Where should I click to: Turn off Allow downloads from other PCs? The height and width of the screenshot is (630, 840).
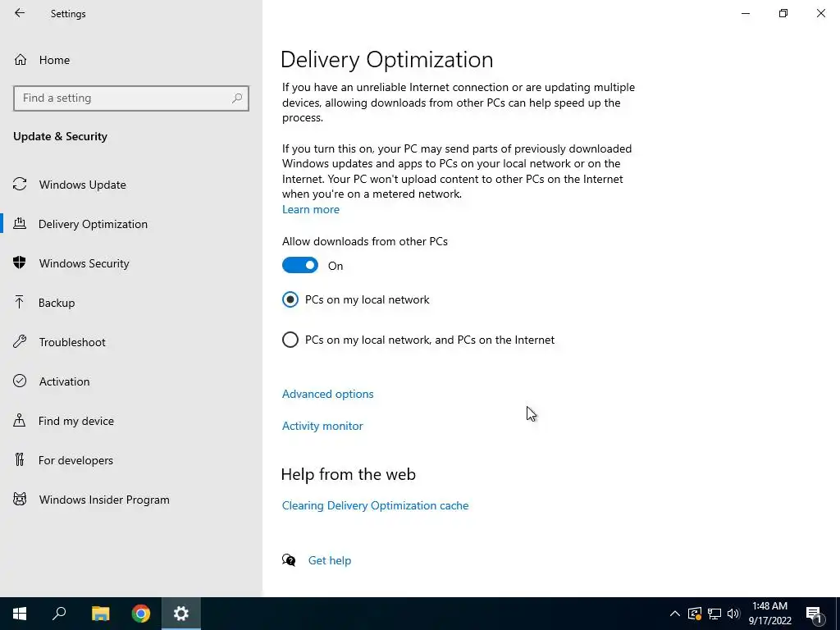(x=300, y=265)
